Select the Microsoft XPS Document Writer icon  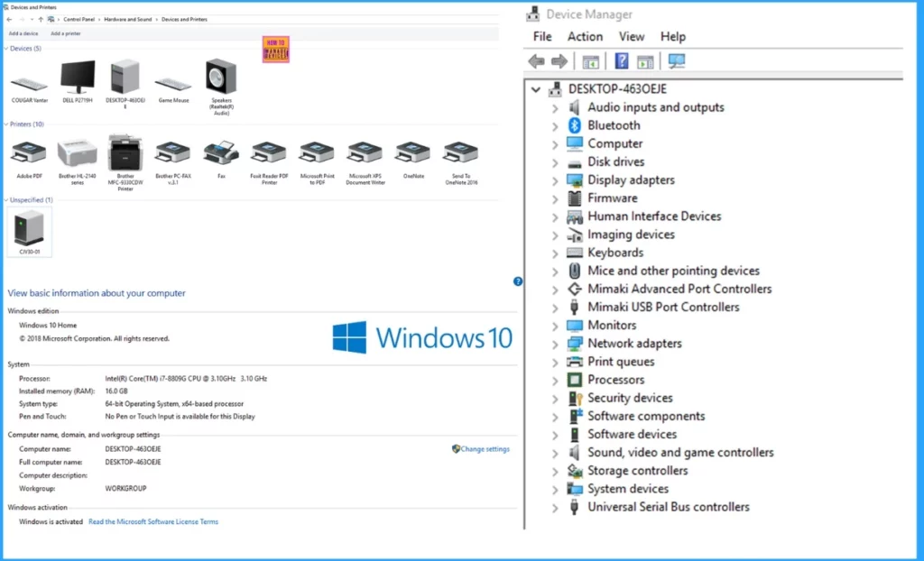click(x=365, y=152)
